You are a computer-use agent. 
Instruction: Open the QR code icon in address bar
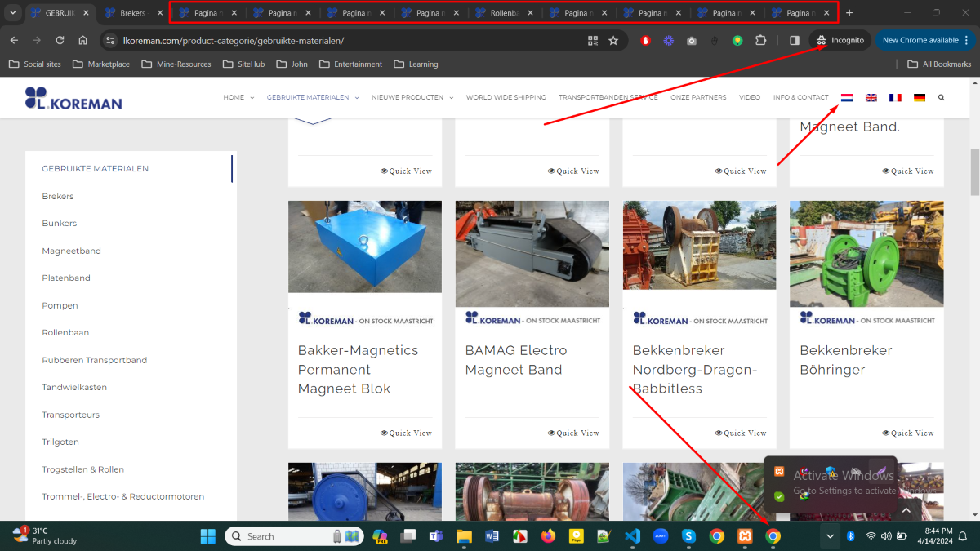point(593,40)
